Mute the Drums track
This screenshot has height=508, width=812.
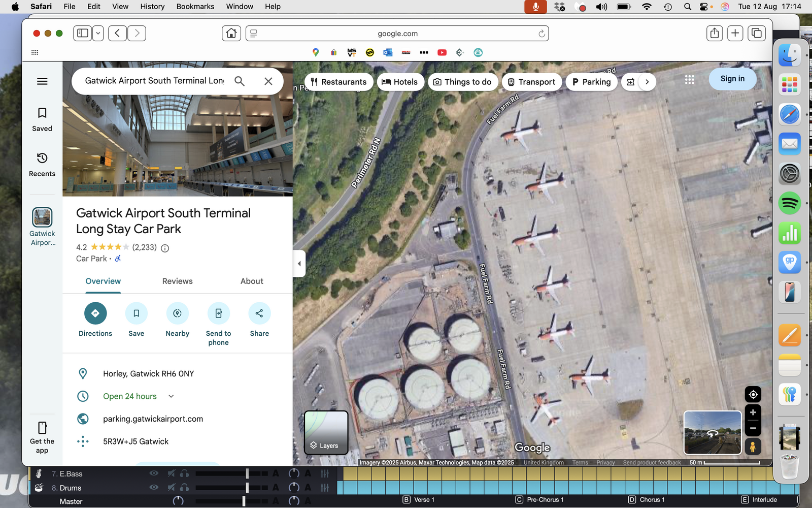172,487
